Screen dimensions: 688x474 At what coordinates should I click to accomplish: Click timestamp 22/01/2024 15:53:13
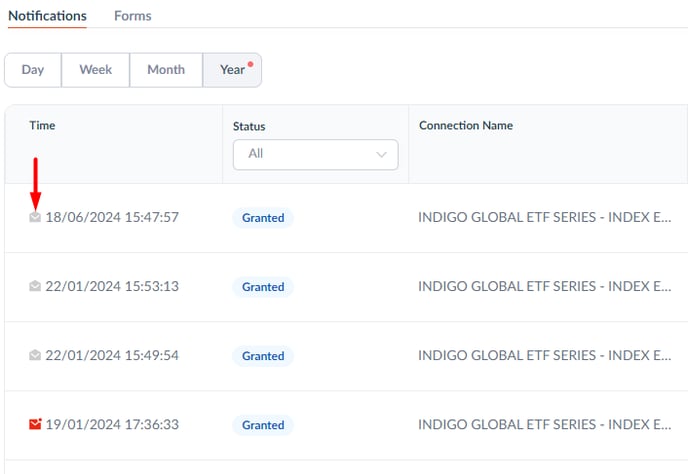(x=112, y=286)
